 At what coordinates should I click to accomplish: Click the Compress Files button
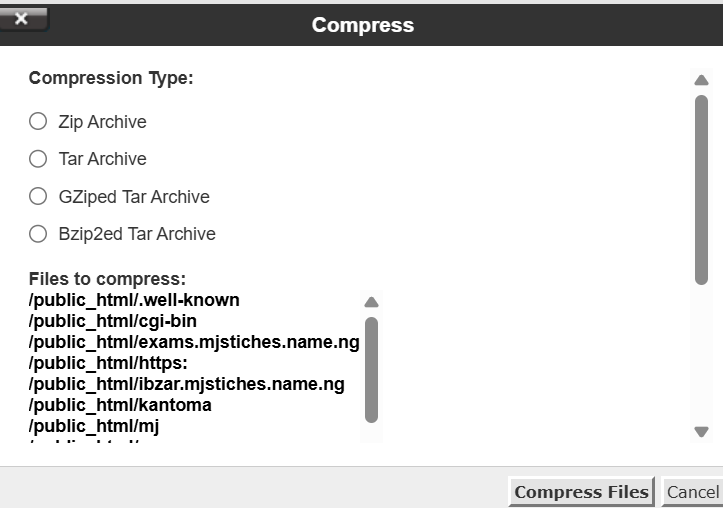(581, 492)
